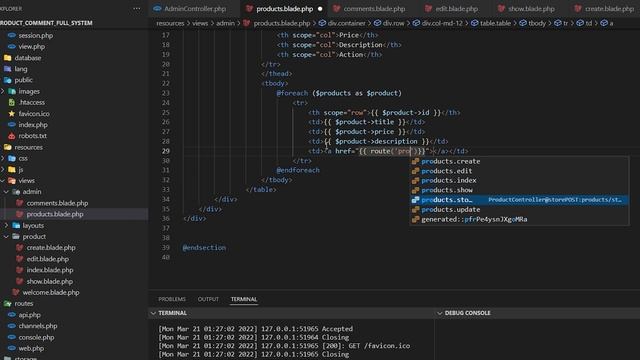This screenshot has width=640, height=360.
Task: Select the routes folder
Action: 24,304
